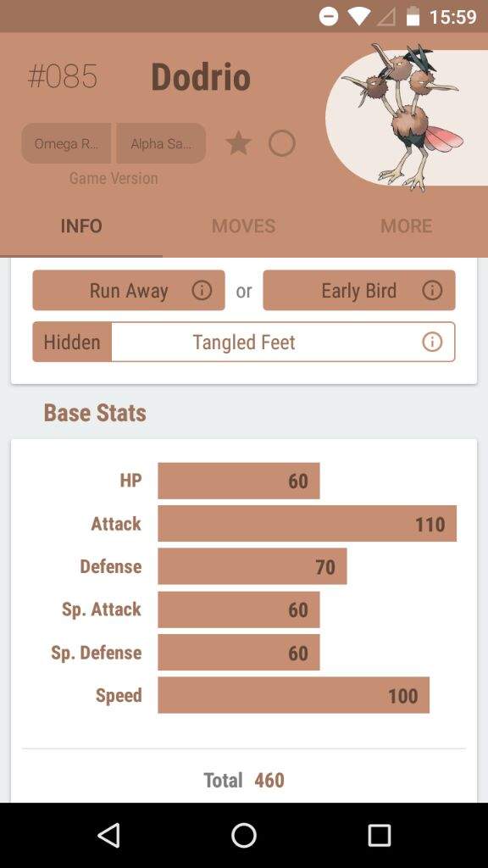Tap the Run Away ability button
Viewport: 488px width, 868px height.
pyautogui.click(x=129, y=290)
